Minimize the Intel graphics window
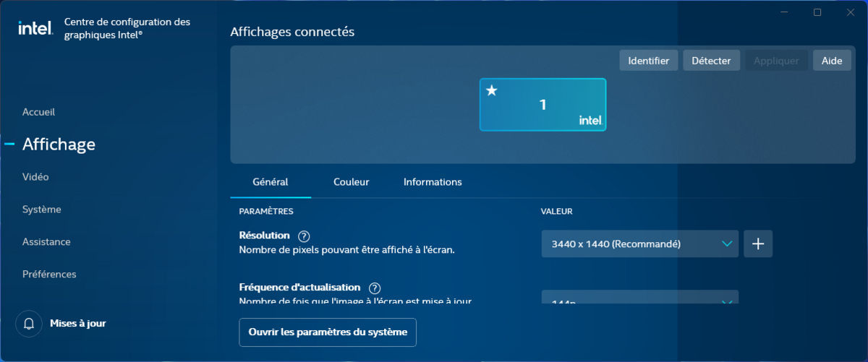The width and height of the screenshot is (868, 362). pyautogui.click(x=785, y=12)
